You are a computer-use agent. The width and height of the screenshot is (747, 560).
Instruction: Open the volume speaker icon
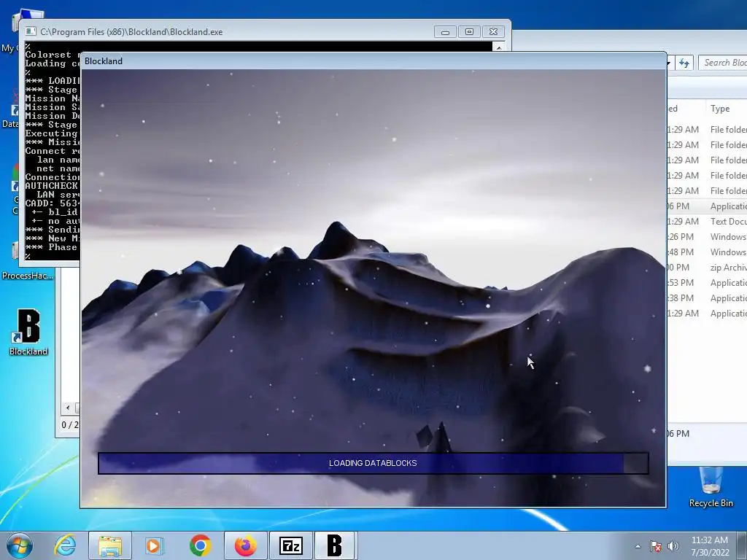click(x=673, y=546)
